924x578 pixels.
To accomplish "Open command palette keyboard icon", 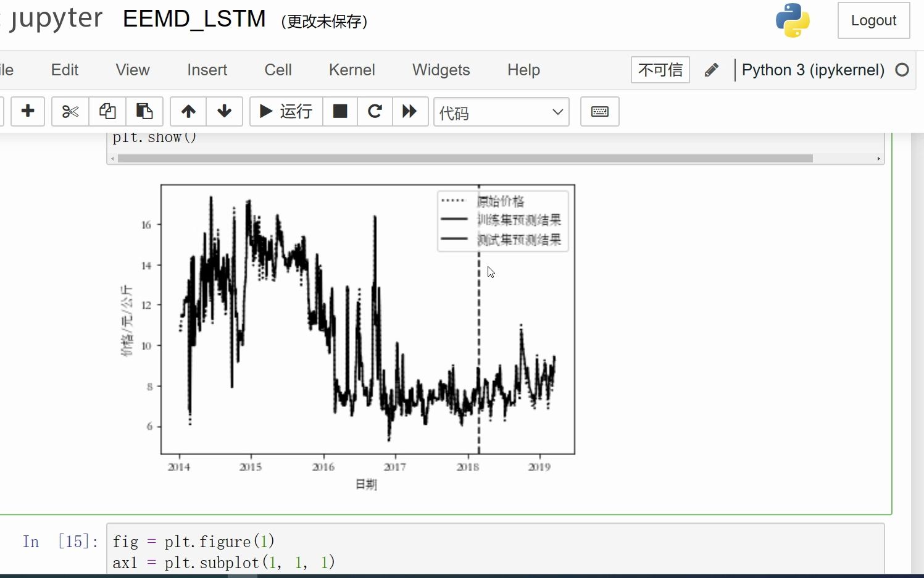I will pos(600,112).
